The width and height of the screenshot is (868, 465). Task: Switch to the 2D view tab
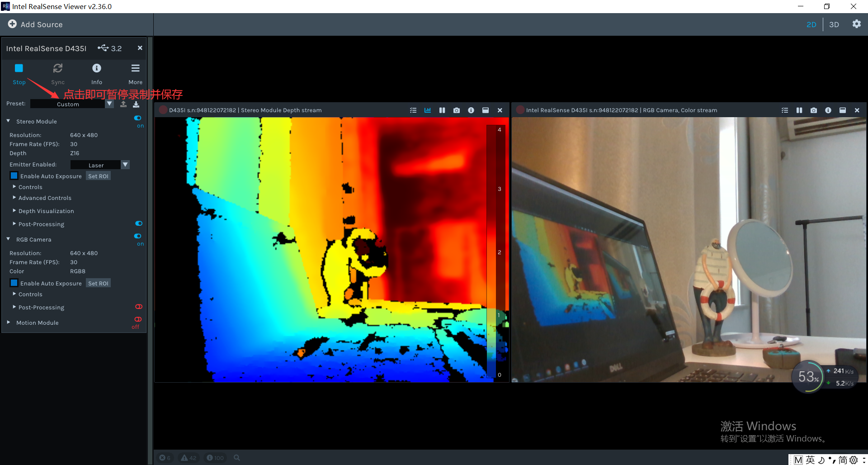(x=811, y=24)
